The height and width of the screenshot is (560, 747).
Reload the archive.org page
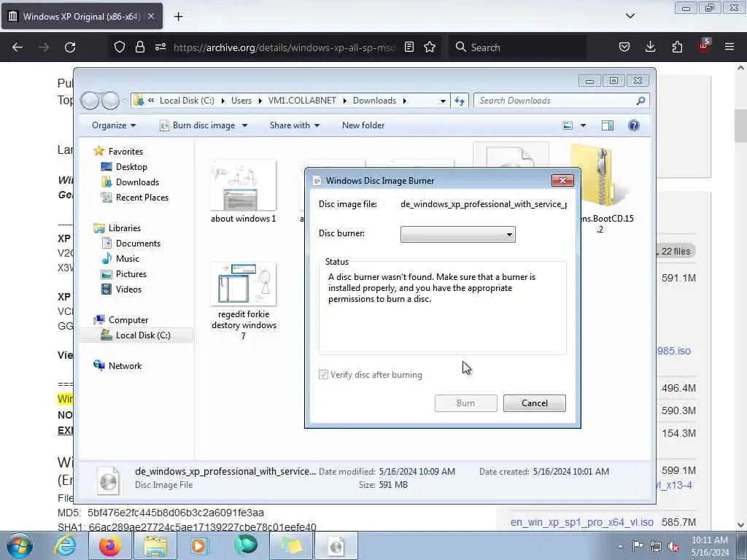pyautogui.click(x=70, y=47)
